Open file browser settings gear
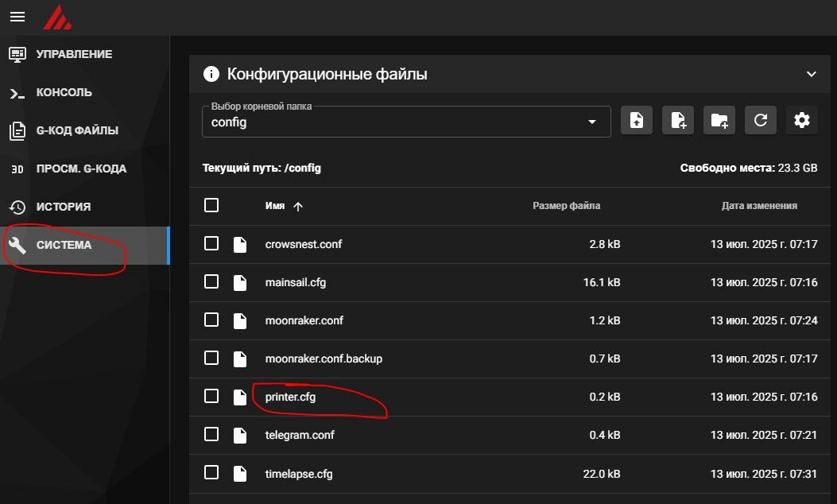Image resolution: width=837 pixels, height=504 pixels. tap(801, 121)
